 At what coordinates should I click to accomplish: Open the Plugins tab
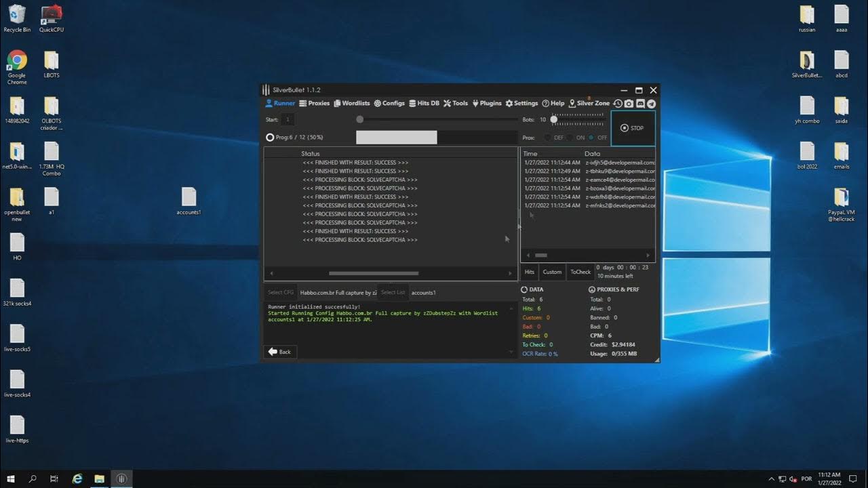[486, 104]
